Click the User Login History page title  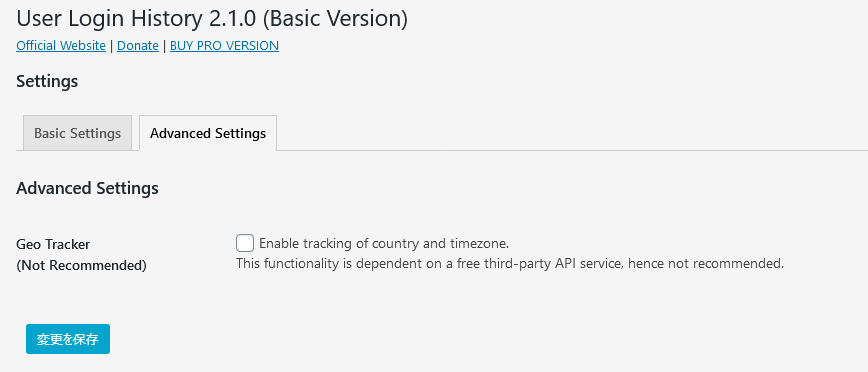(x=212, y=19)
